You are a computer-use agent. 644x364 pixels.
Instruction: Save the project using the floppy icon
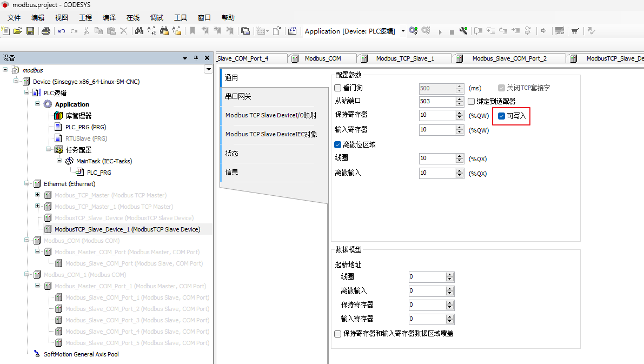30,31
